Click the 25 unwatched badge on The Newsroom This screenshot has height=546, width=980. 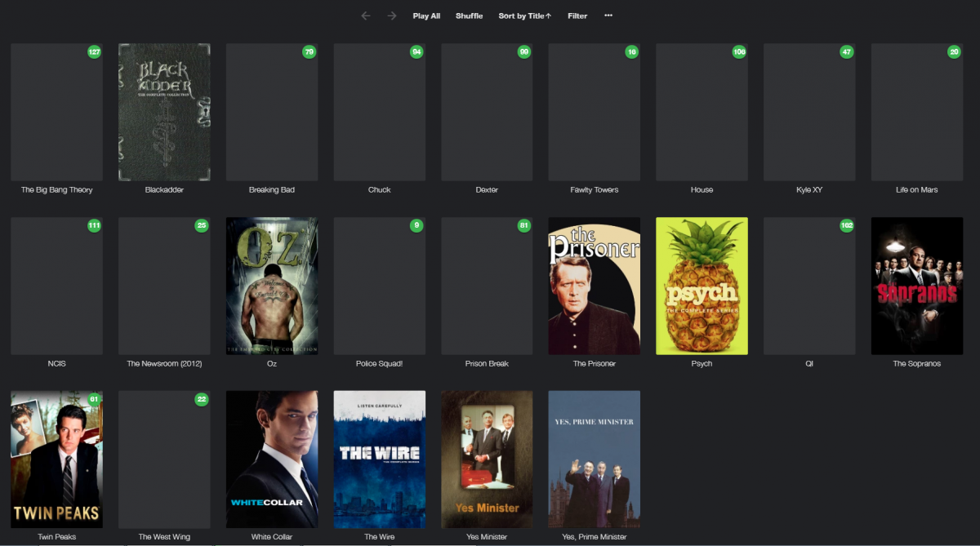[202, 225]
